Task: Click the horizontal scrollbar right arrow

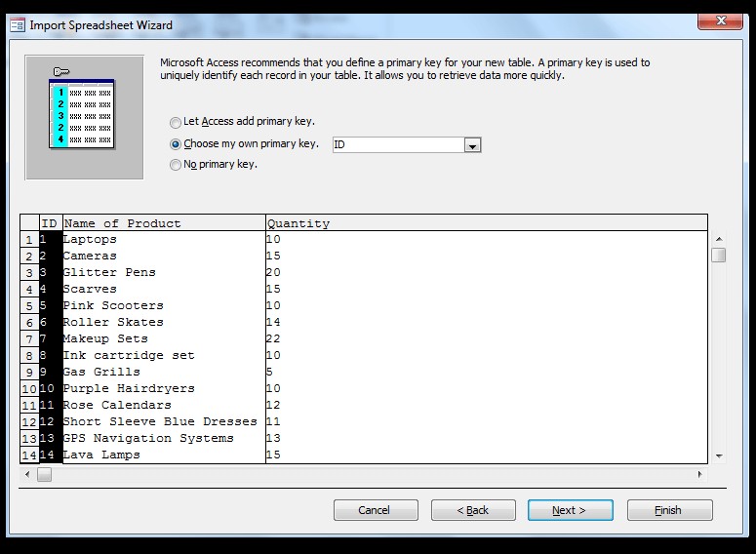Action: click(700, 474)
